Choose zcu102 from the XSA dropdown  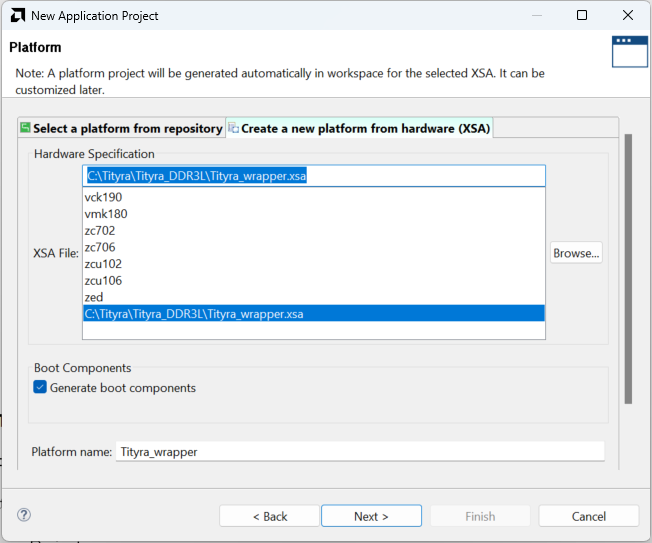[x=104, y=264]
